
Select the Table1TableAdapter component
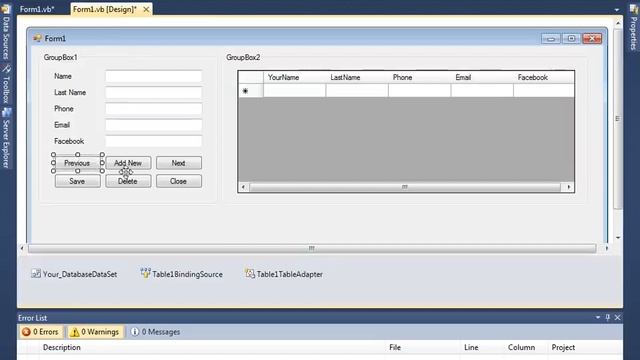coord(284,274)
